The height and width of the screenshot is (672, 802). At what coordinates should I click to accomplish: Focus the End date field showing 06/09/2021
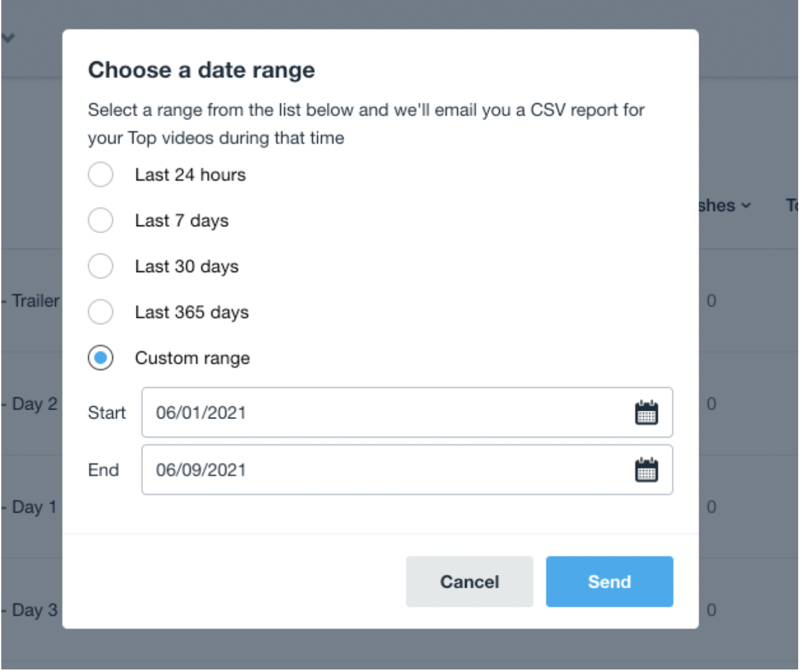(x=383, y=470)
